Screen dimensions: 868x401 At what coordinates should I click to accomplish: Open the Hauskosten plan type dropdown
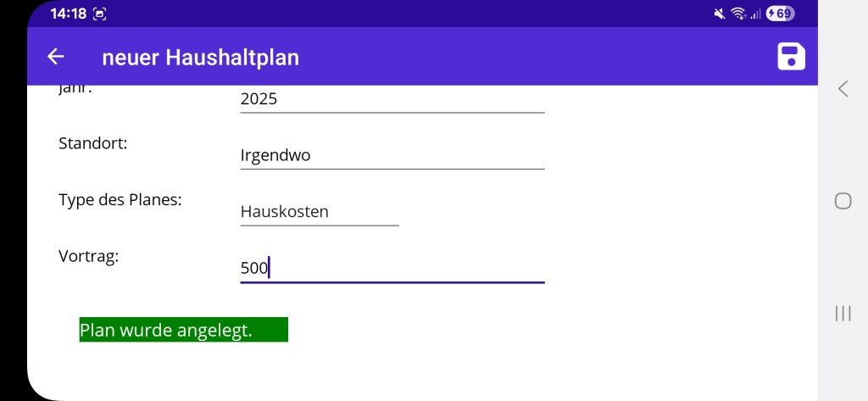pyautogui.click(x=319, y=212)
